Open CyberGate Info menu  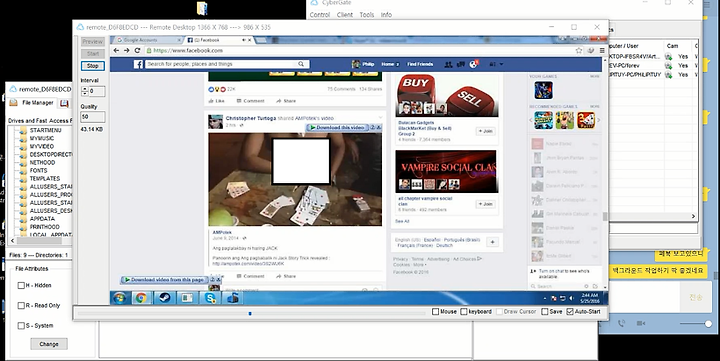tap(386, 15)
